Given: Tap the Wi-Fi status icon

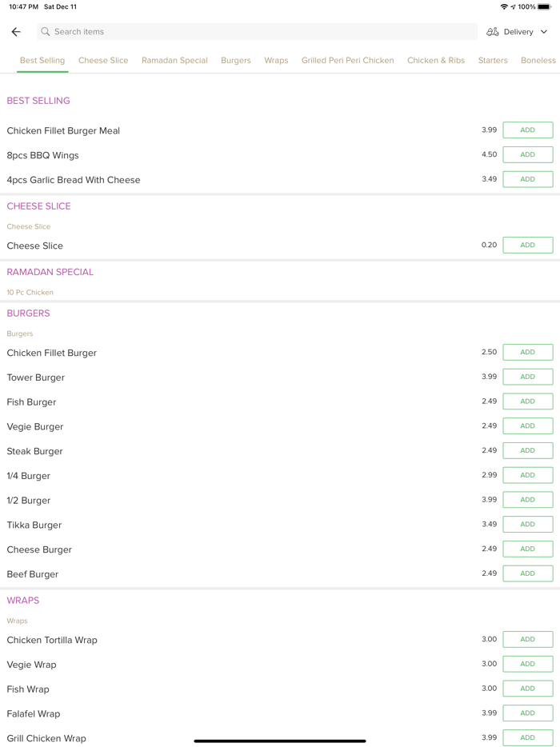Looking at the screenshot, I should coord(504,6).
